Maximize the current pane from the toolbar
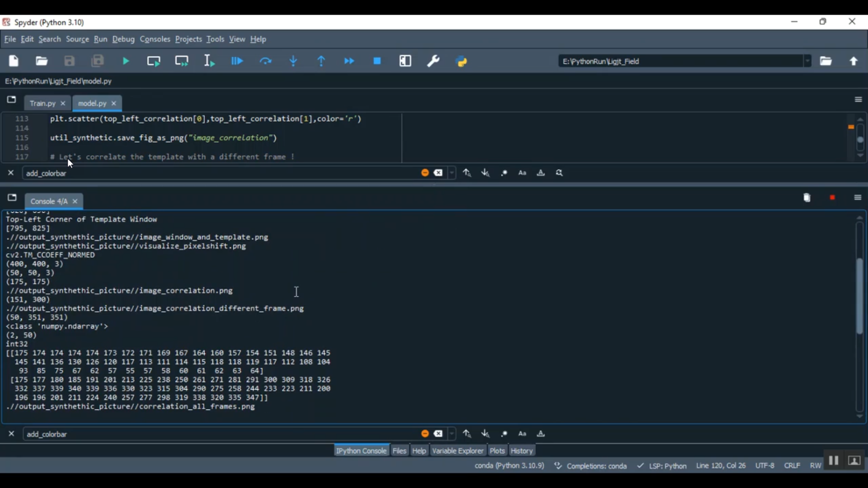The image size is (868, 488). tap(406, 61)
